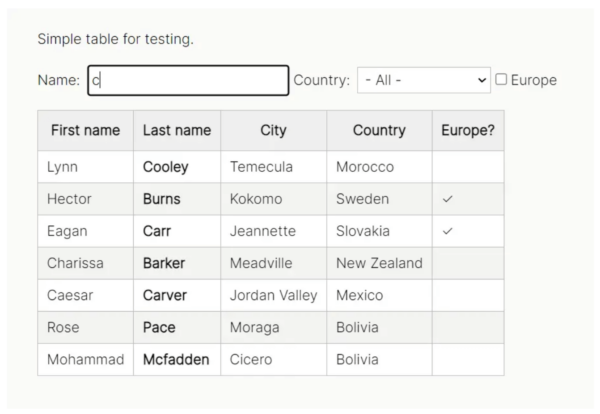
Task: Select the Carr last name cell
Action: [x=177, y=231]
